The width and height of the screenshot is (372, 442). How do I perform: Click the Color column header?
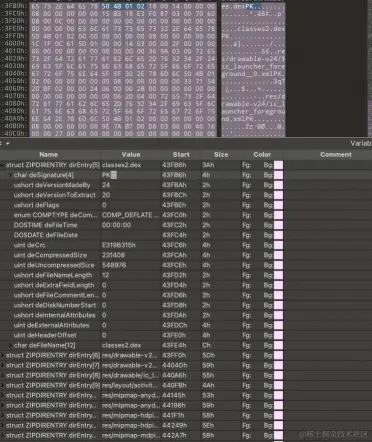click(x=262, y=155)
